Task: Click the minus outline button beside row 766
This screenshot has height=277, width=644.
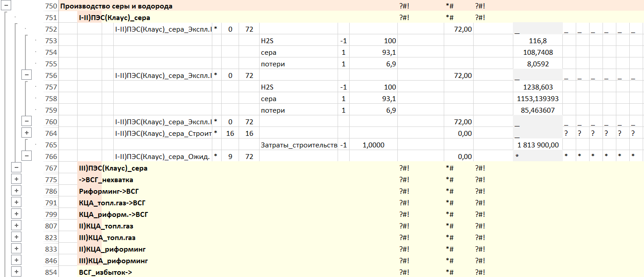Action: [27, 156]
